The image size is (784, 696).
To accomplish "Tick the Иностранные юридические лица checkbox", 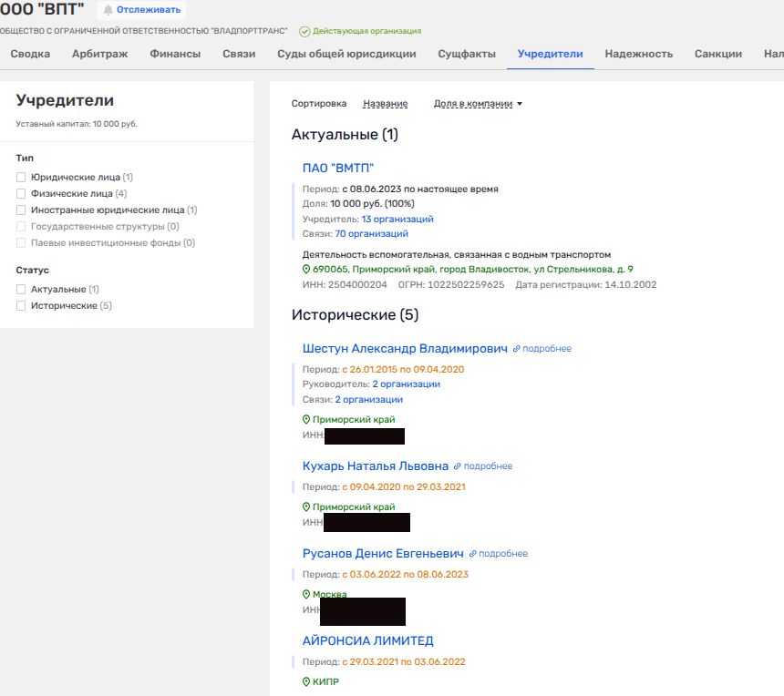I will coord(21,210).
